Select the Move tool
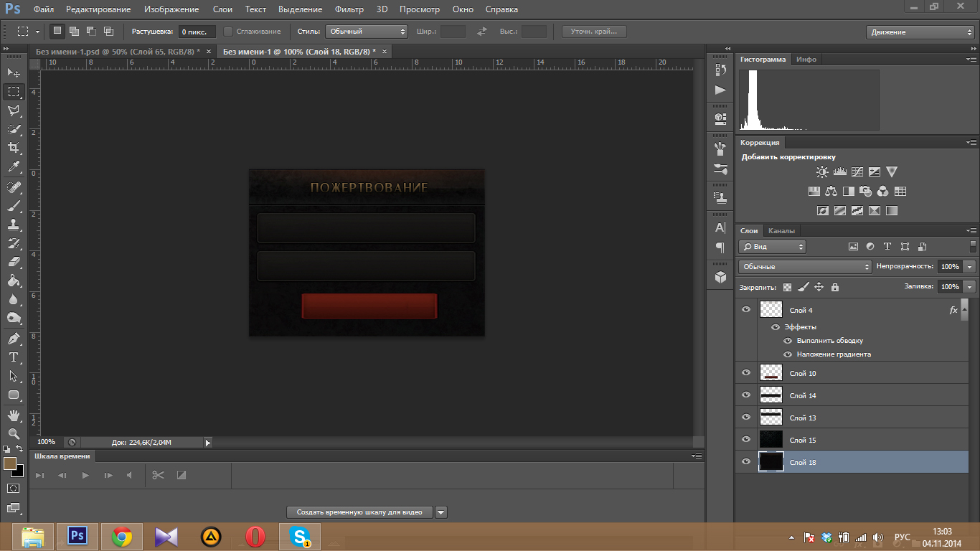The height and width of the screenshot is (551, 980). coord(14,73)
